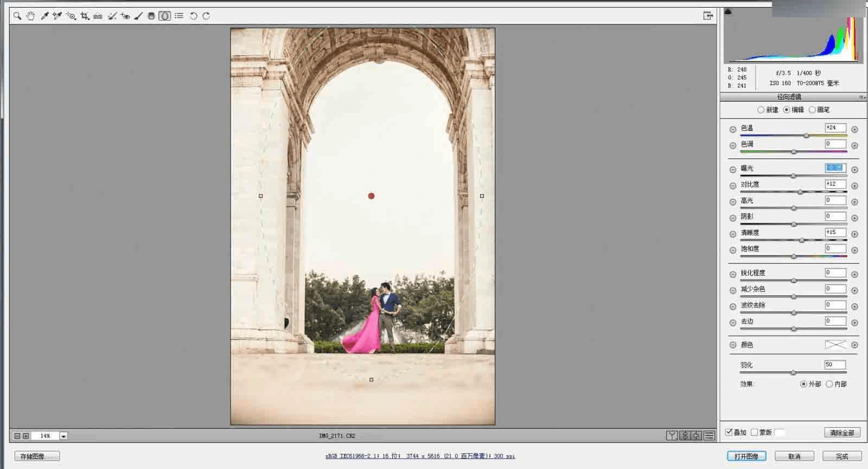Screen dimensions: 868x469
Task: Select the Radial Filter tool
Action: coord(164,16)
